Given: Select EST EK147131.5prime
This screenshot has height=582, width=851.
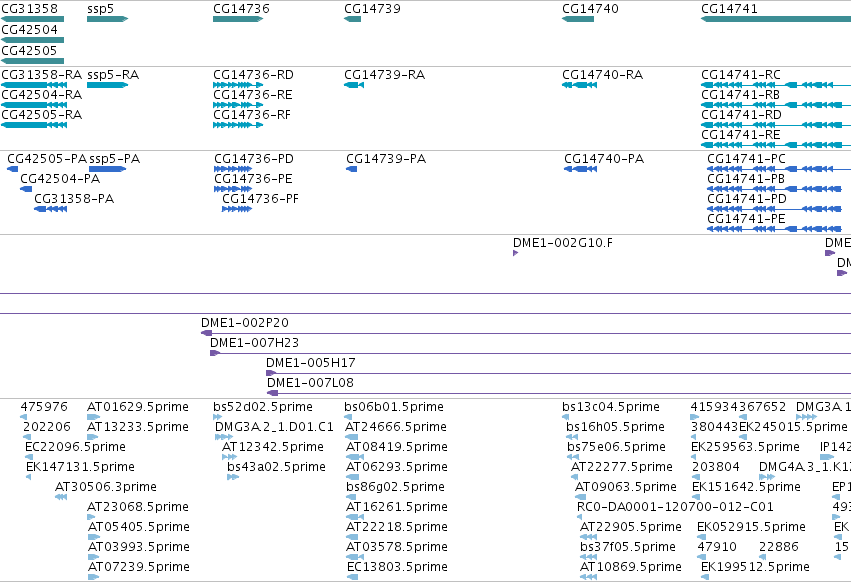Looking at the screenshot, I should 29,477.
